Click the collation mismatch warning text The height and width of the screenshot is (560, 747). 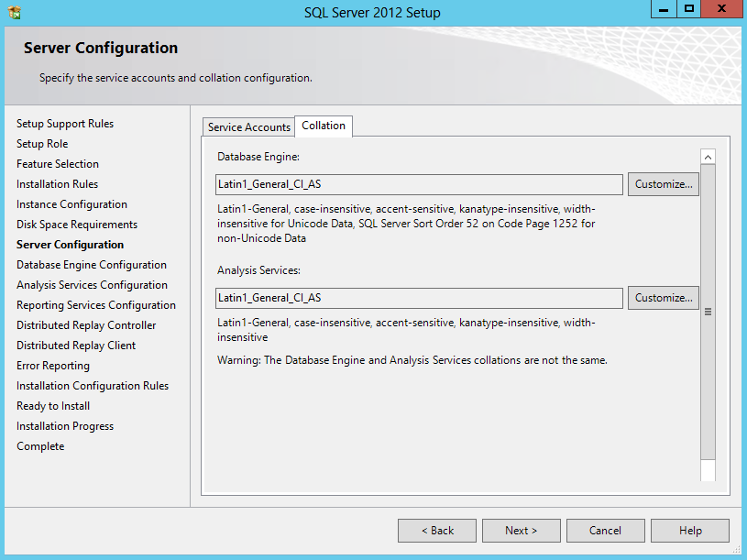pos(412,360)
